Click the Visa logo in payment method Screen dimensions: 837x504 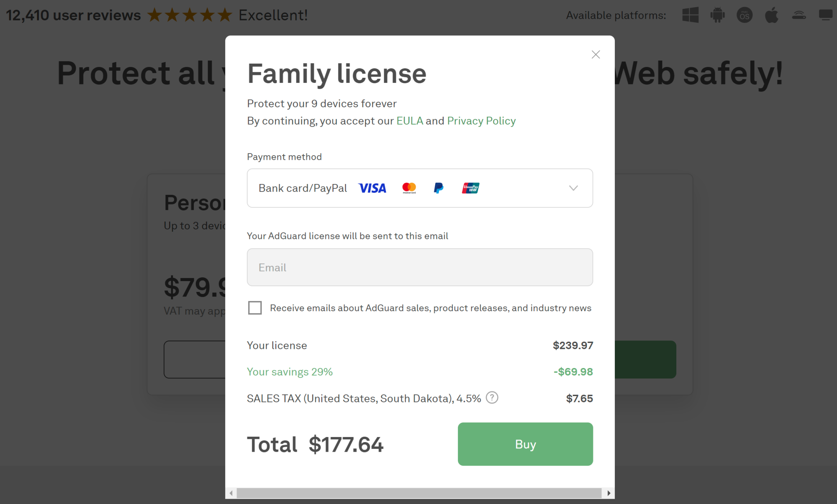(372, 188)
